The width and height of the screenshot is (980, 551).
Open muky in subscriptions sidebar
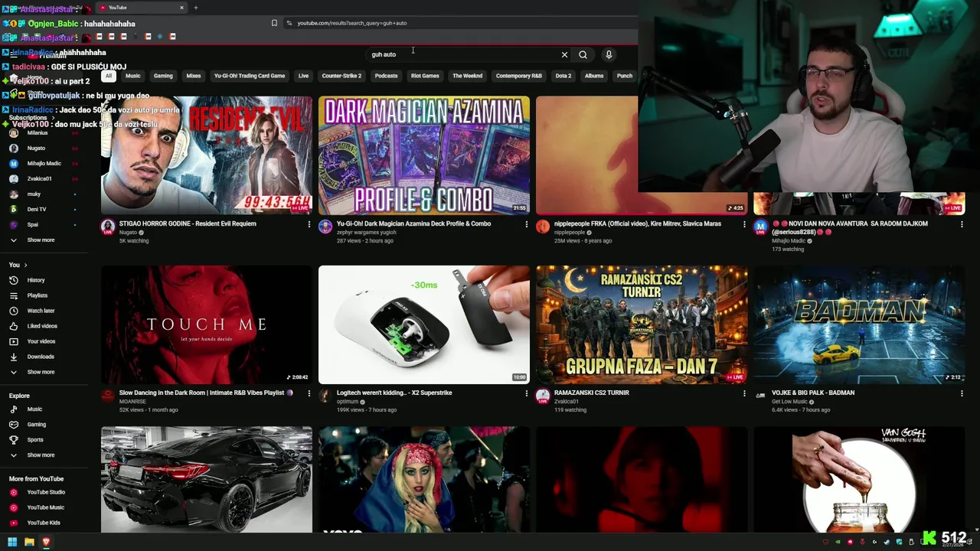pos(34,194)
